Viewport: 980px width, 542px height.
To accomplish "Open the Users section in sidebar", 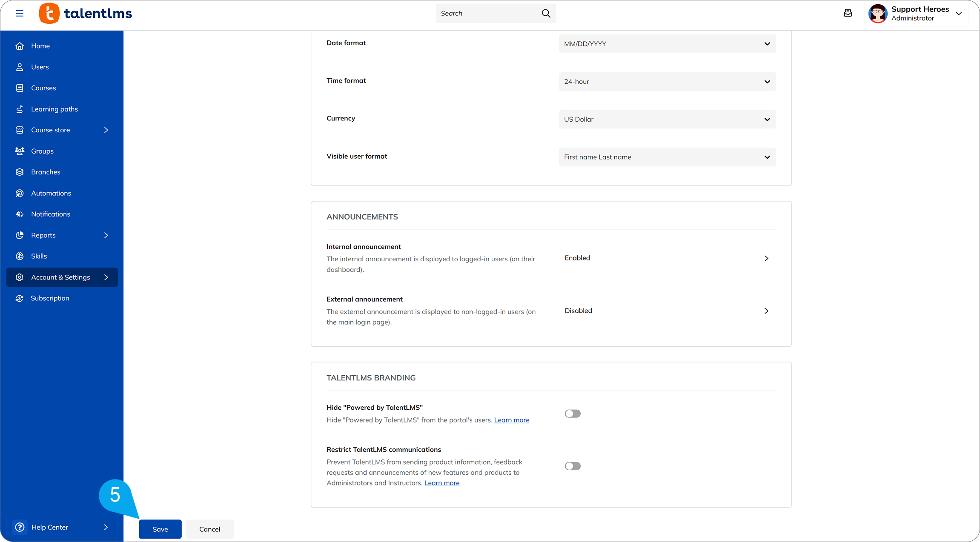I will tap(39, 67).
